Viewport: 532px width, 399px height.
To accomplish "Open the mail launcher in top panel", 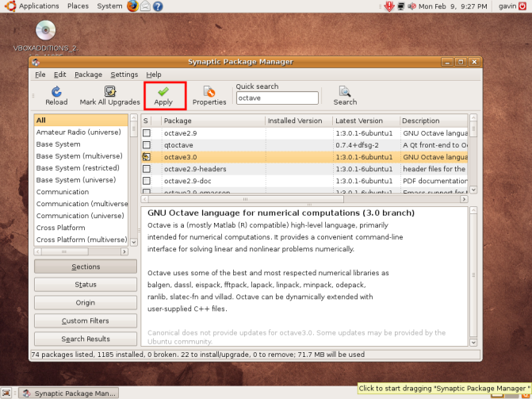I will (x=145, y=6).
